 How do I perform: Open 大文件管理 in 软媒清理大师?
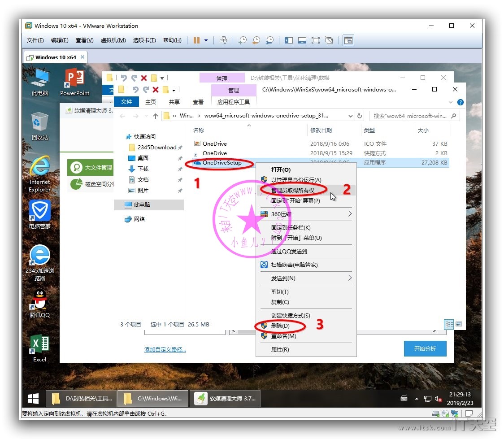(91, 167)
